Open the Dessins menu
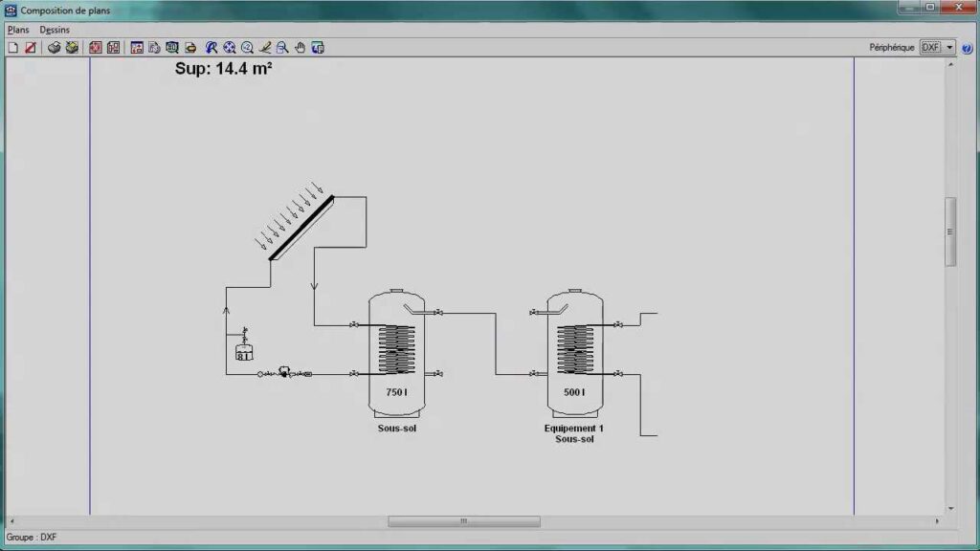Image resolution: width=980 pixels, height=551 pixels. tap(55, 30)
